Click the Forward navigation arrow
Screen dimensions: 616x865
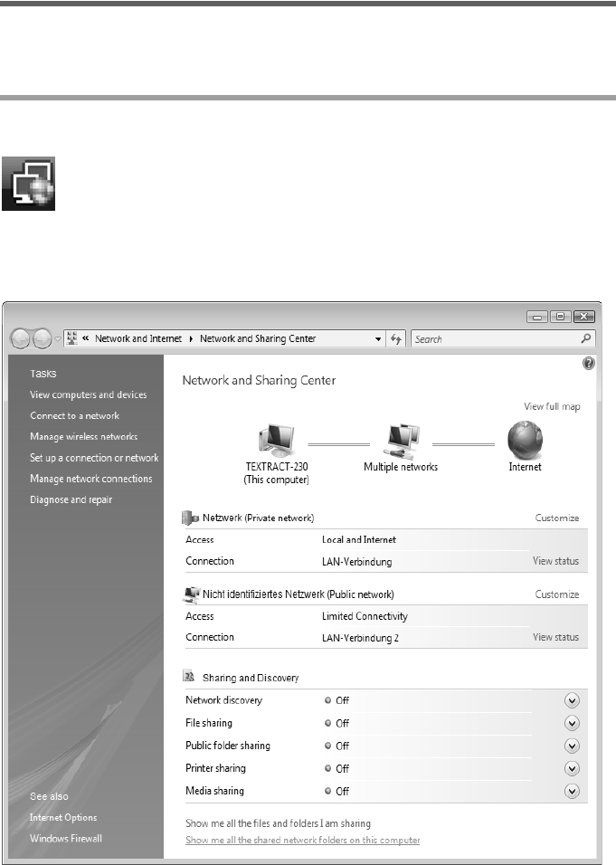43,338
